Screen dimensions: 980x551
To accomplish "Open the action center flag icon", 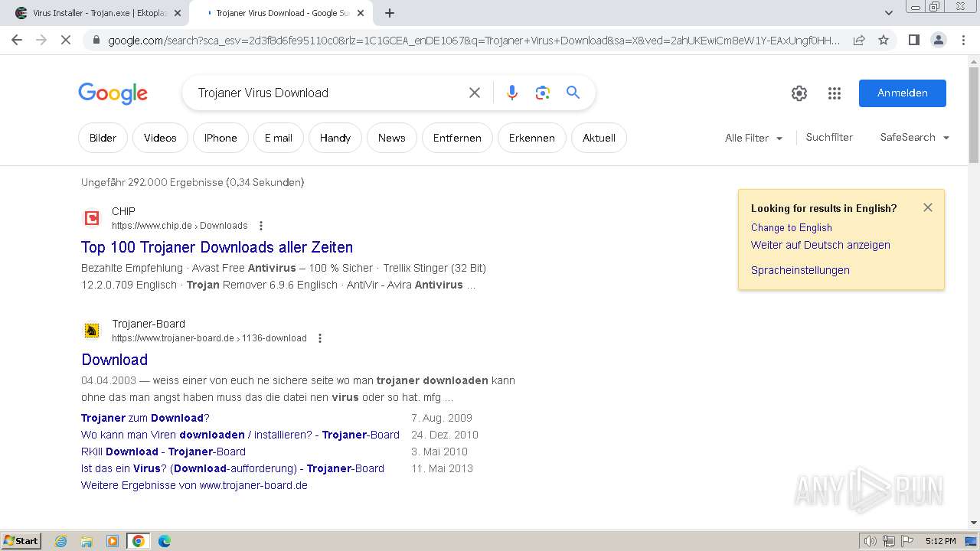I will coord(907,541).
